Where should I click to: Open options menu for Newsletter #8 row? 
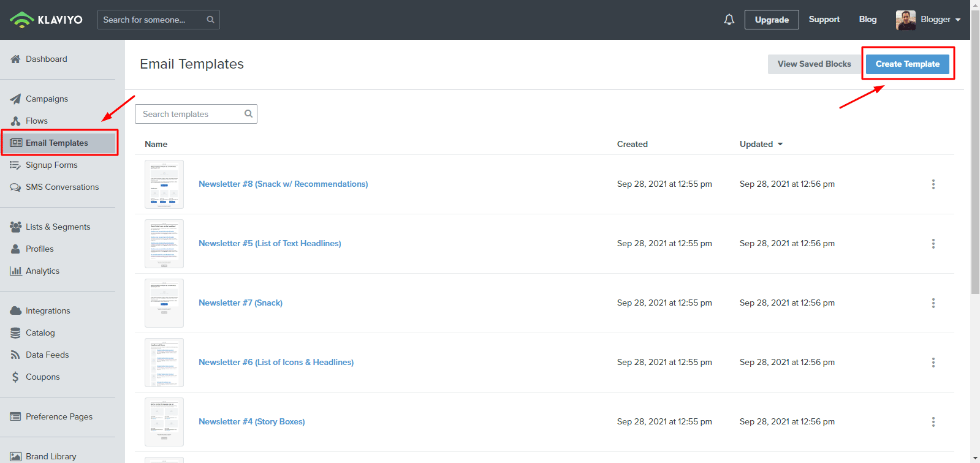point(933,184)
